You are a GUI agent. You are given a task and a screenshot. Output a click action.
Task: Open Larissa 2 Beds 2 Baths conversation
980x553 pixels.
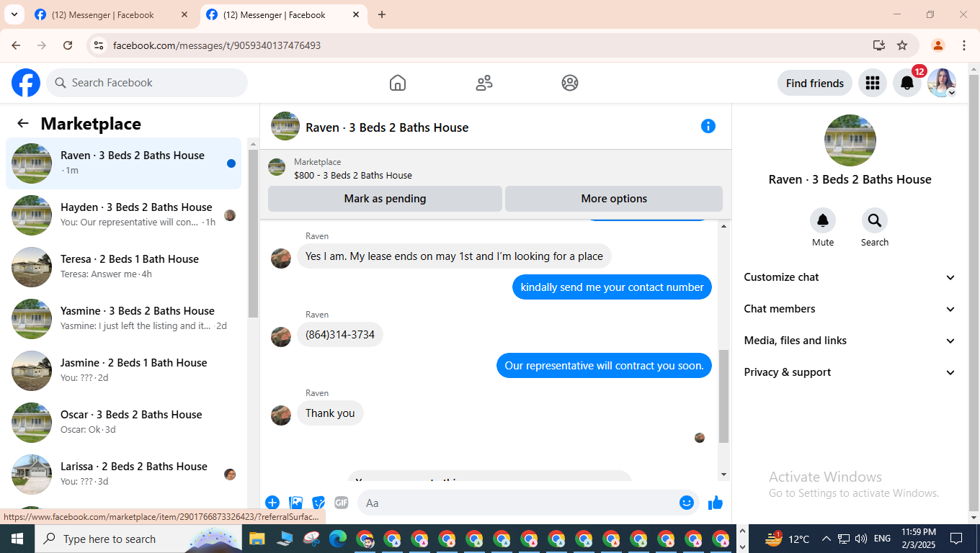[124, 475]
